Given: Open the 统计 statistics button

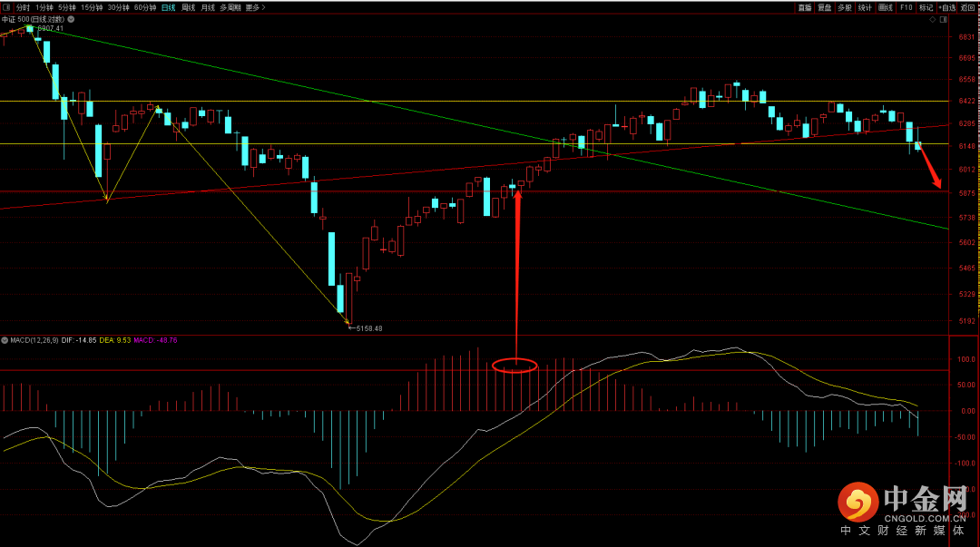Looking at the screenshot, I should pyautogui.click(x=865, y=7).
